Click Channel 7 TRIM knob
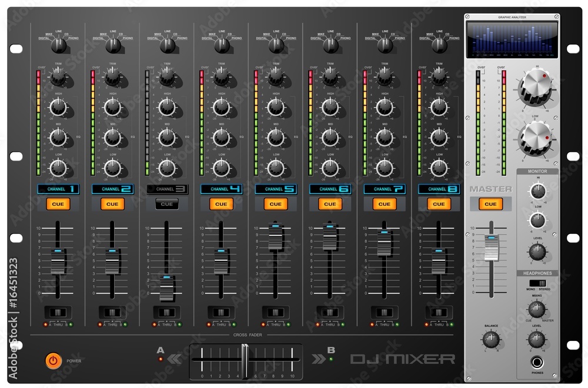 [x=385, y=77]
